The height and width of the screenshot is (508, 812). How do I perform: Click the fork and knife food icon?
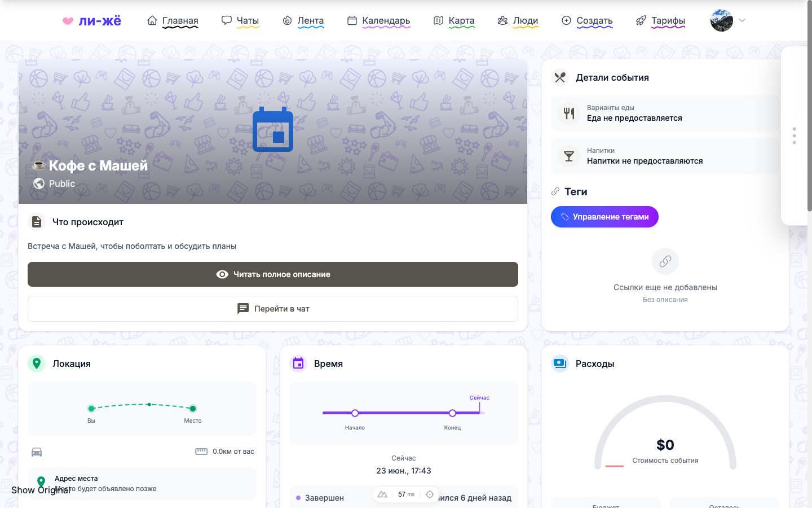569,113
